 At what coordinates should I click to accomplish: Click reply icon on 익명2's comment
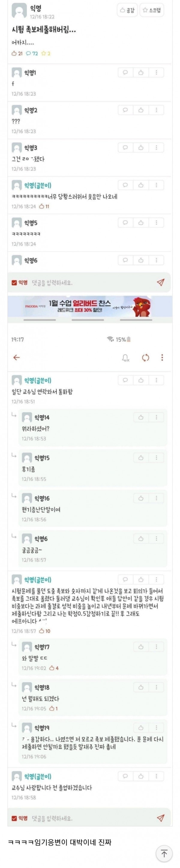coord(125,110)
